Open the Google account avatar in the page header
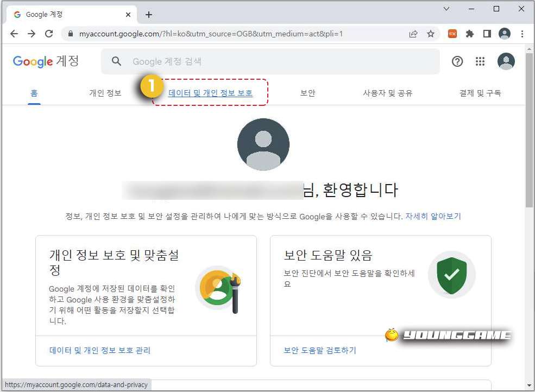The image size is (535, 392). coord(506,61)
